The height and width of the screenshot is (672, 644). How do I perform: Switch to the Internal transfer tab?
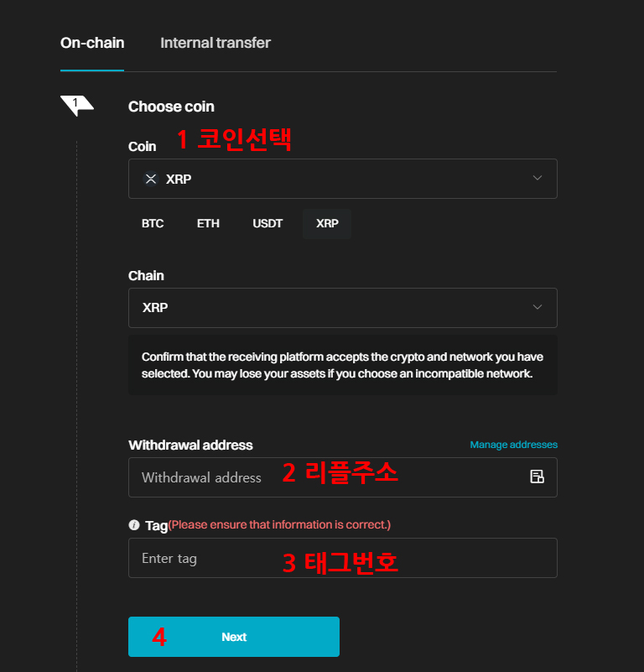coord(215,43)
